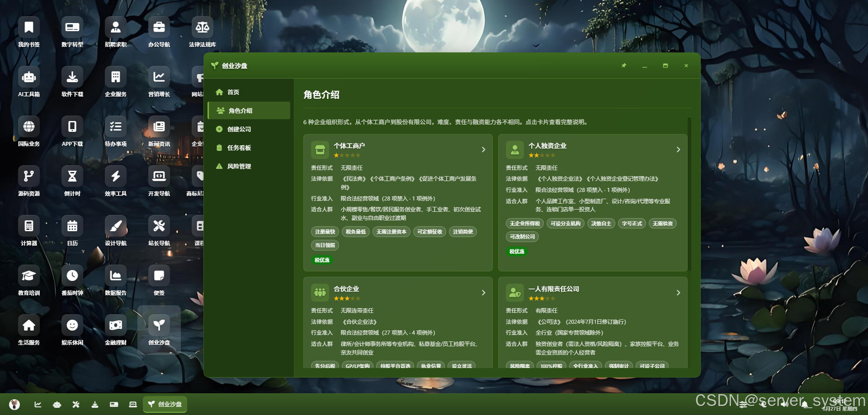Click the 合伙企业 card title

point(346,289)
